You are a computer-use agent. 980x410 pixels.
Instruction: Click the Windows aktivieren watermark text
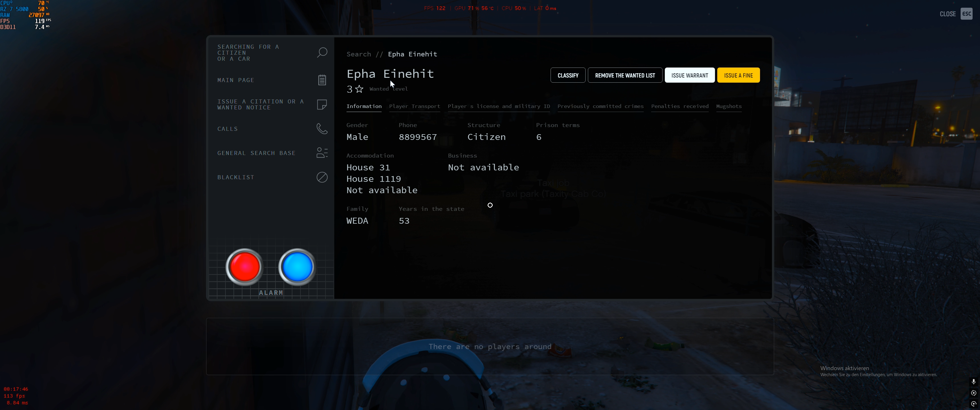tap(844, 368)
